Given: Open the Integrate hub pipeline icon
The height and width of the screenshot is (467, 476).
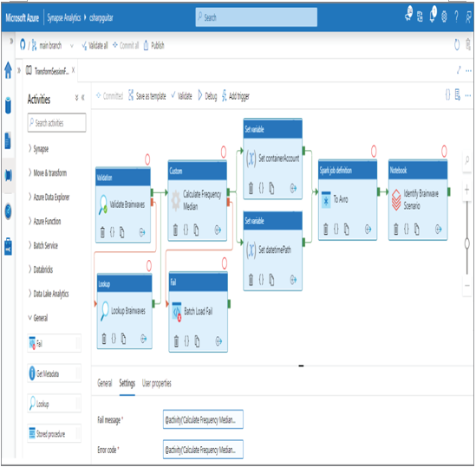Looking at the screenshot, I should pos(8,175).
